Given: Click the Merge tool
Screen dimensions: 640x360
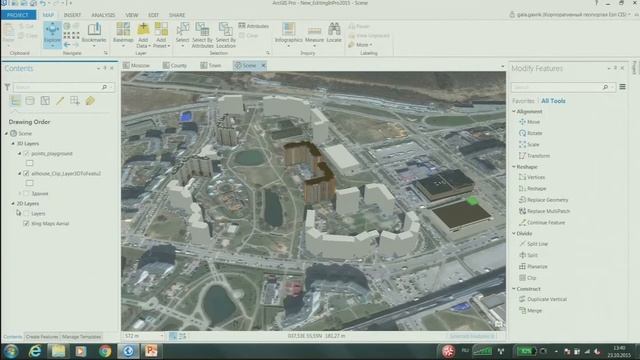Looking at the screenshot, I should tap(530, 311).
